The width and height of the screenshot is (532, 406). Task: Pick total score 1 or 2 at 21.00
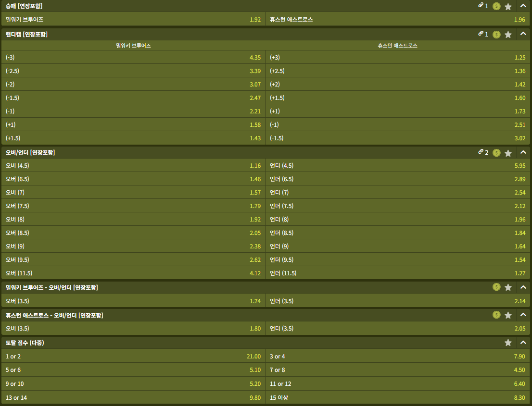click(x=133, y=356)
